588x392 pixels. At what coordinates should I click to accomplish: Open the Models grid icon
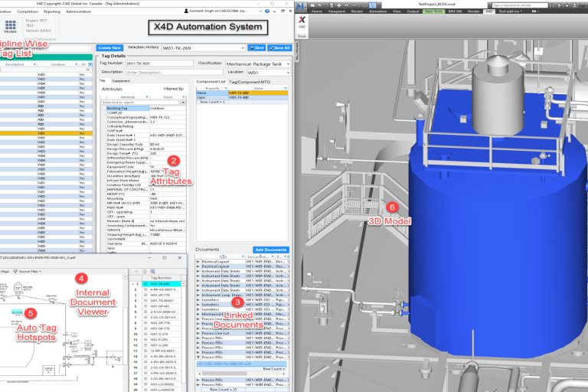tap(10, 25)
